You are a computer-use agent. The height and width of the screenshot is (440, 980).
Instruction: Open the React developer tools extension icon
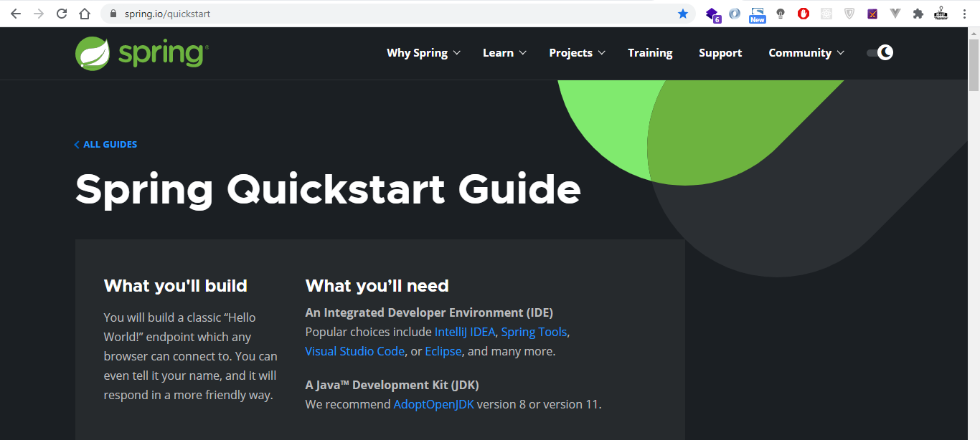tap(826, 14)
